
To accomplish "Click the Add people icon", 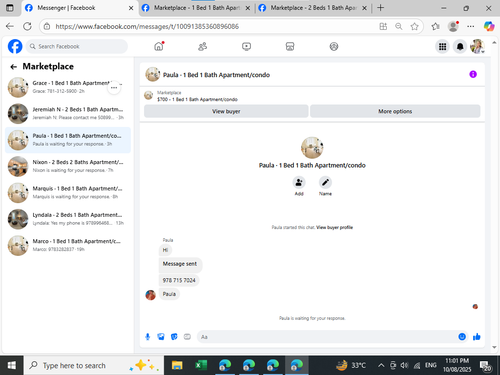I will click(299, 182).
